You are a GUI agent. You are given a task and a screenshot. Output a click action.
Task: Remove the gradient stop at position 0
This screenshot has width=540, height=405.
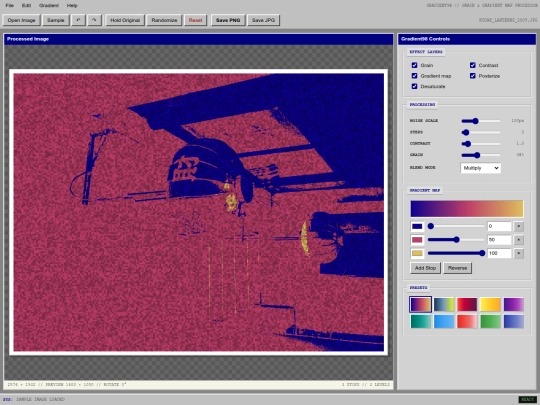[518, 226]
